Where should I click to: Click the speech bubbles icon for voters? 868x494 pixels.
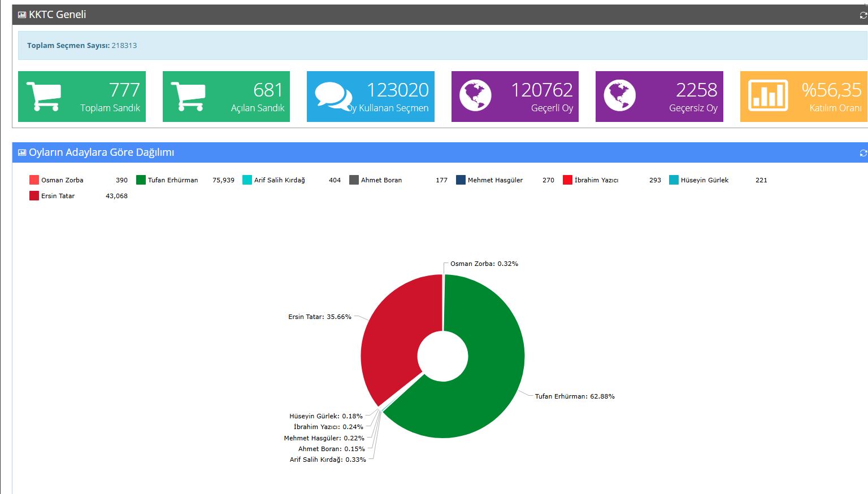click(333, 97)
